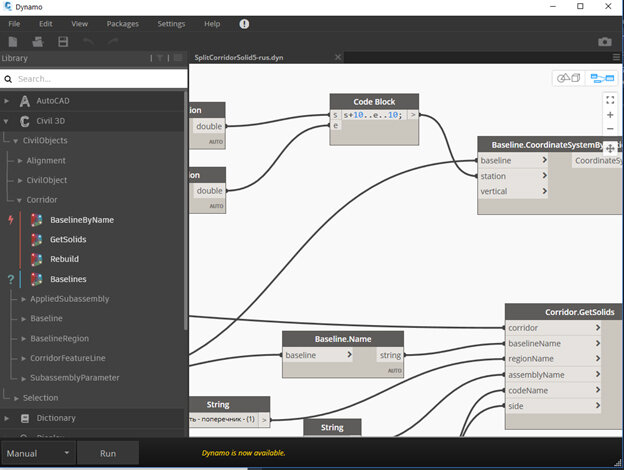This screenshot has width=624, height=470.
Task: Click the Undo toolbar icon
Action: [88, 41]
